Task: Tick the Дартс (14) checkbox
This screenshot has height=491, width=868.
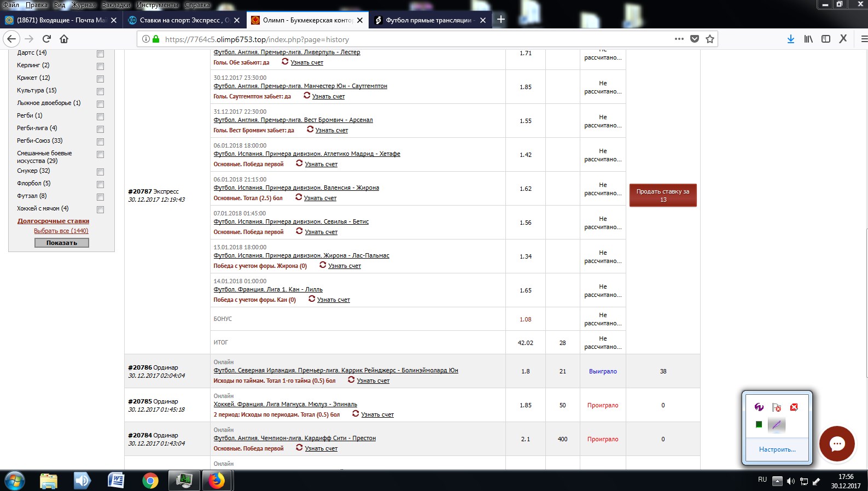Action: click(x=100, y=54)
